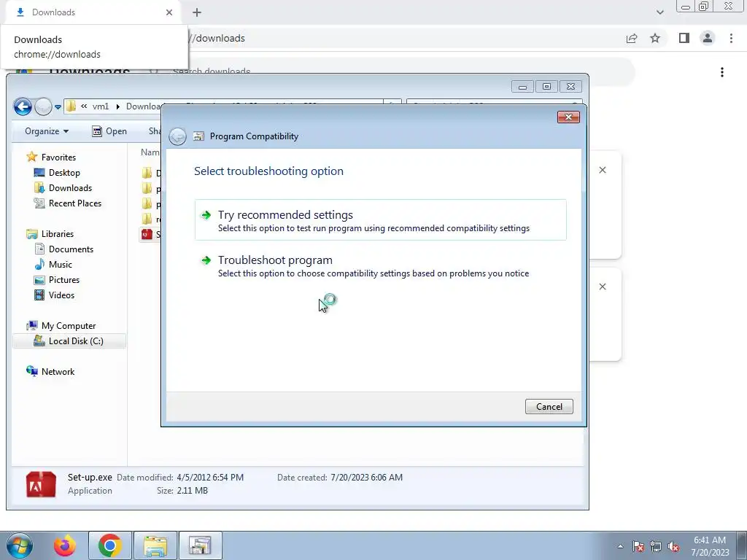Click network tray icon
The width and height of the screenshot is (747, 560).
click(x=656, y=546)
